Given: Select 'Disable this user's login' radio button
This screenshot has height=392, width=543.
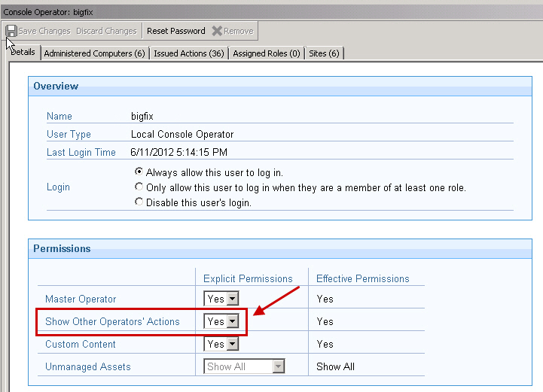Looking at the screenshot, I should coord(139,202).
